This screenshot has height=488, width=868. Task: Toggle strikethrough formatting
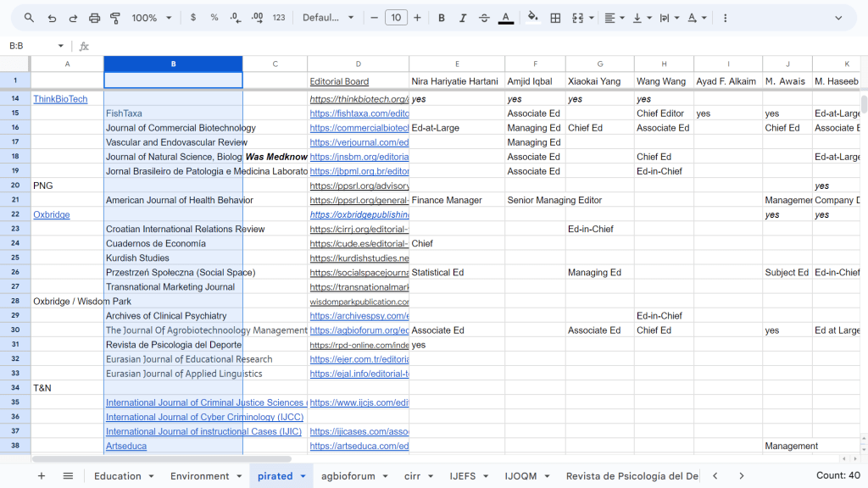click(x=484, y=18)
